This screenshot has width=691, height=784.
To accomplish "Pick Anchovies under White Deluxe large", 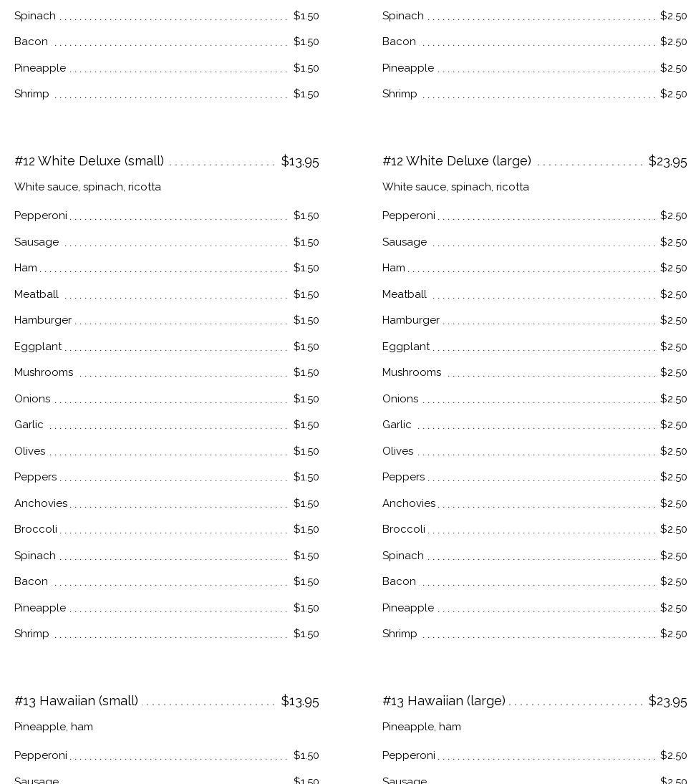I will [408, 503].
